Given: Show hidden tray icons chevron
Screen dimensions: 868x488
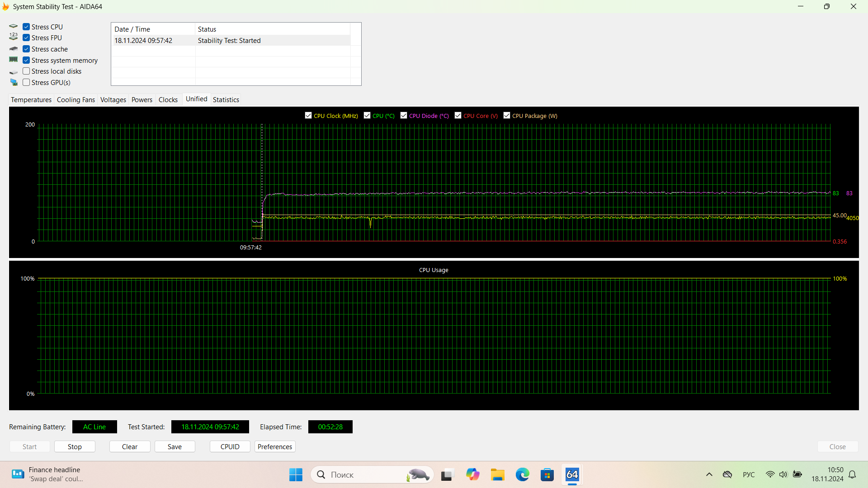Looking at the screenshot, I should [x=709, y=474].
